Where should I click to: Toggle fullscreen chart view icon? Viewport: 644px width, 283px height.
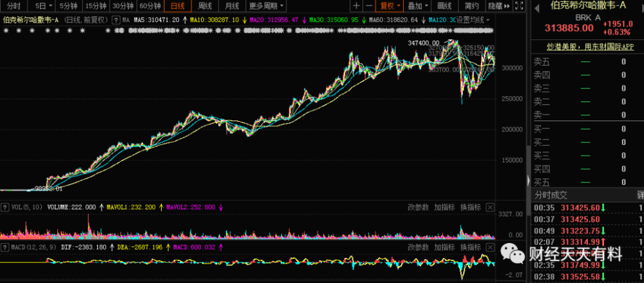pyautogui.click(x=518, y=6)
